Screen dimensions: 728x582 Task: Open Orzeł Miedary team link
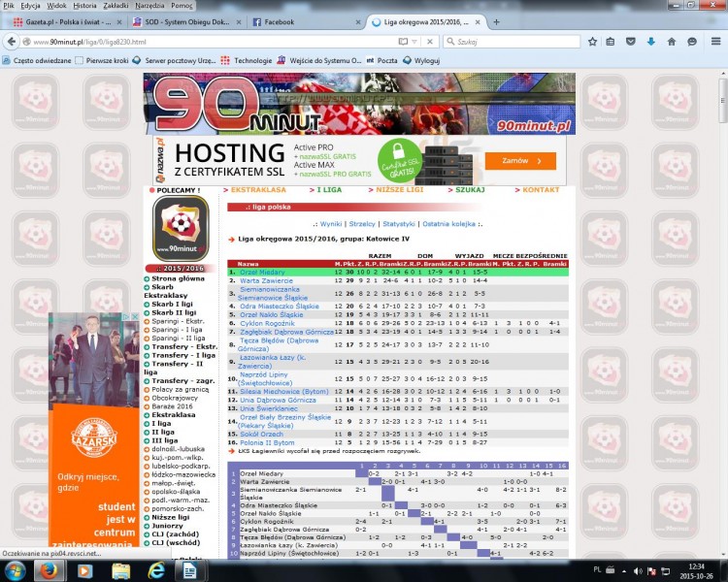(x=262, y=272)
